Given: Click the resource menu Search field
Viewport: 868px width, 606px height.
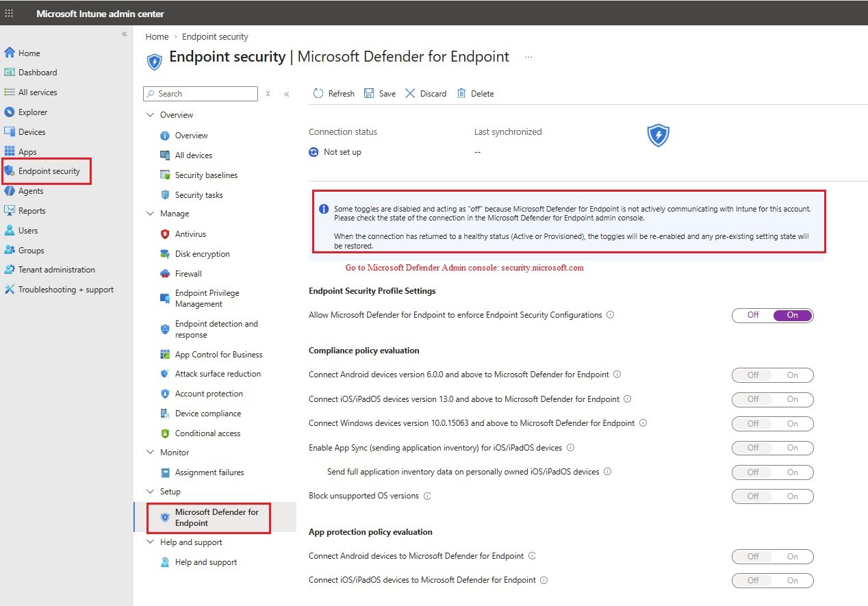Looking at the screenshot, I should click(x=201, y=94).
